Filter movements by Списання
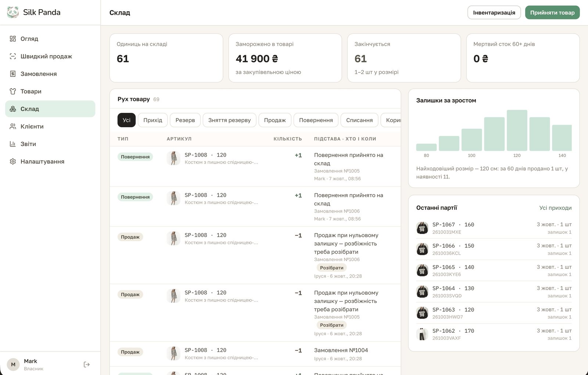Screen dimensions: 588x375 pyautogui.click(x=359, y=120)
